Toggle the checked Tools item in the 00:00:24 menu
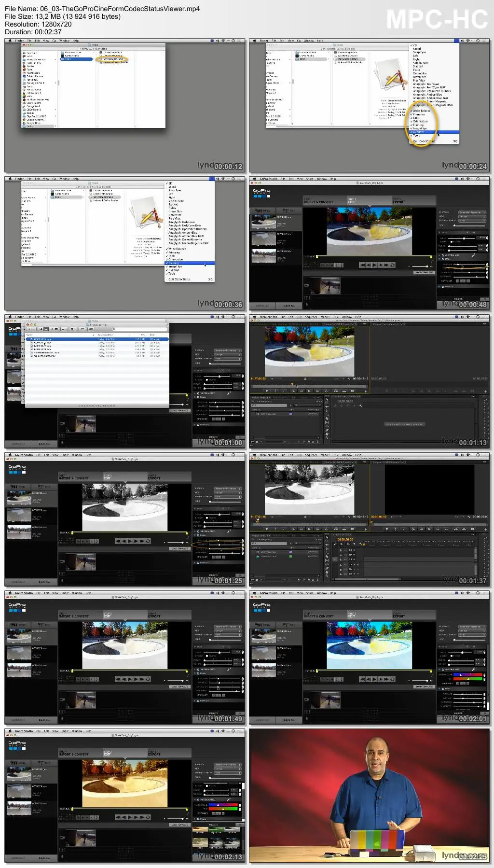 pyautogui.click(x=434, y=136)
